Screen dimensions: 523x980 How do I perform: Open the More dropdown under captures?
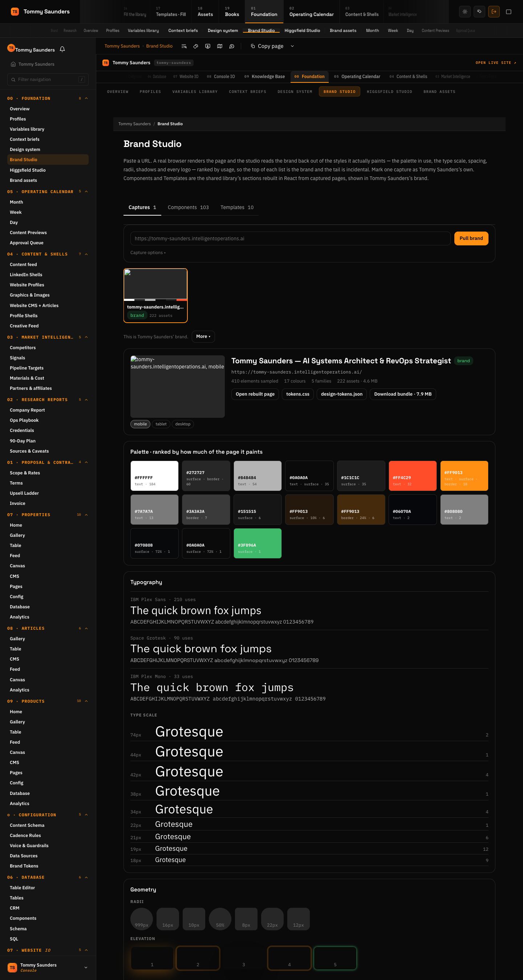point(203,337)
